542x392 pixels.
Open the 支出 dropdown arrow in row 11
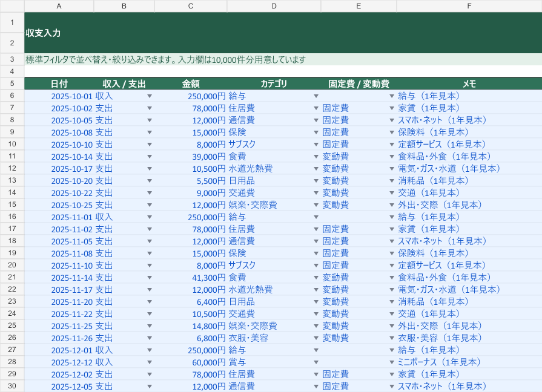pyautogui.click(x=150, y=157)
